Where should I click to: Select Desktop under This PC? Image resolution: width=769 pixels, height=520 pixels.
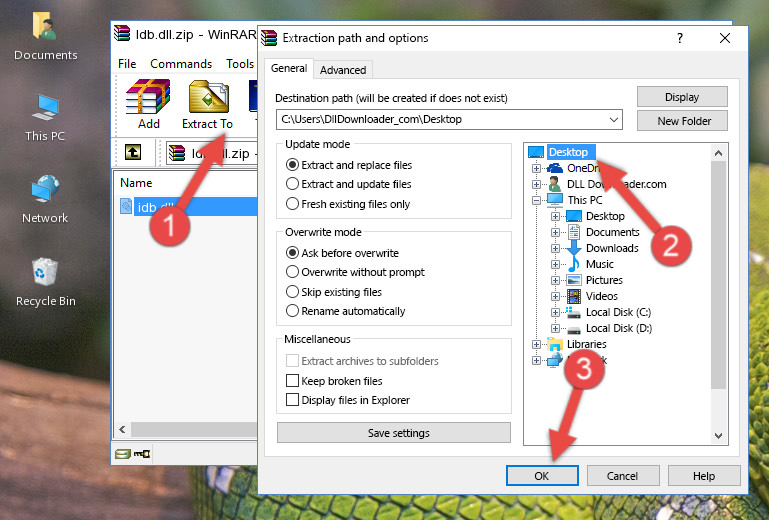tap(605, 216)
